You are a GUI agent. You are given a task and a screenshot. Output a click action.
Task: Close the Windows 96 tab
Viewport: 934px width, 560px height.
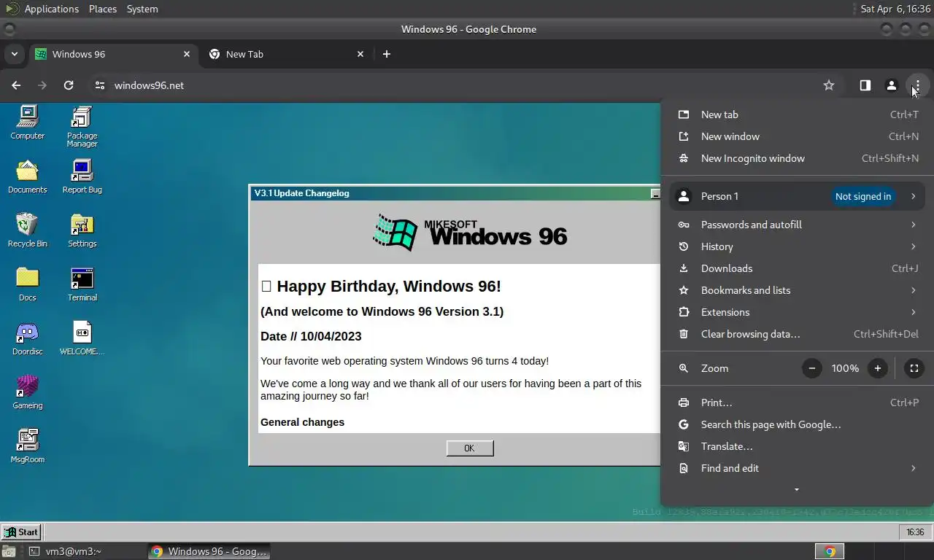click(187, 54)
